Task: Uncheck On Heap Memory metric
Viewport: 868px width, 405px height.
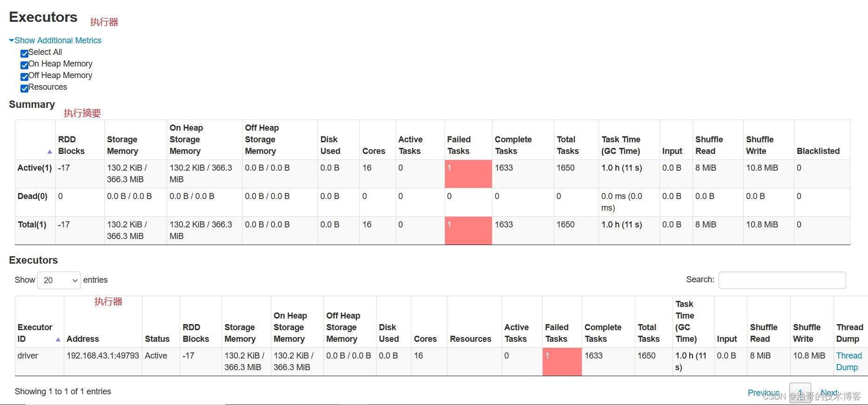Action: point(24,65)
